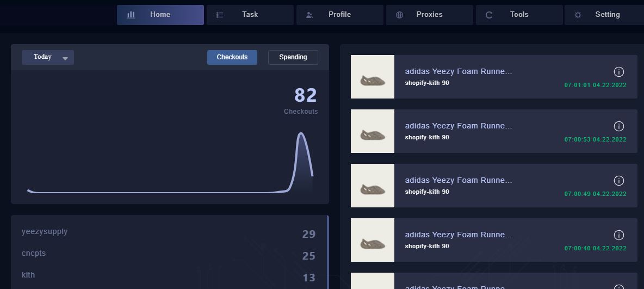Select product title of the 07:01:01 checkout
Viewport: 644px width, 289px height.
(459, 71)
